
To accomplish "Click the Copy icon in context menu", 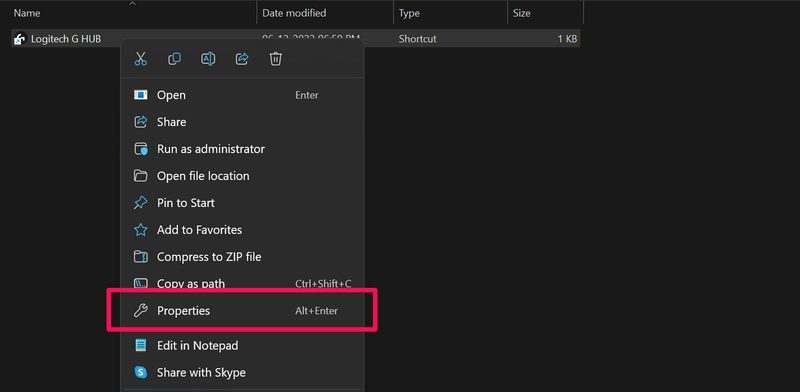I will [x=174, y=59].
